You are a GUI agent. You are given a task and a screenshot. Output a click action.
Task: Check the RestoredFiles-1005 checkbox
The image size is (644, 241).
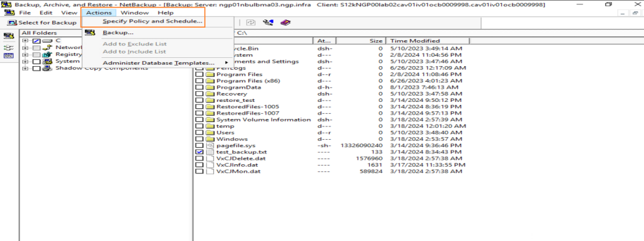coord(199,107)
